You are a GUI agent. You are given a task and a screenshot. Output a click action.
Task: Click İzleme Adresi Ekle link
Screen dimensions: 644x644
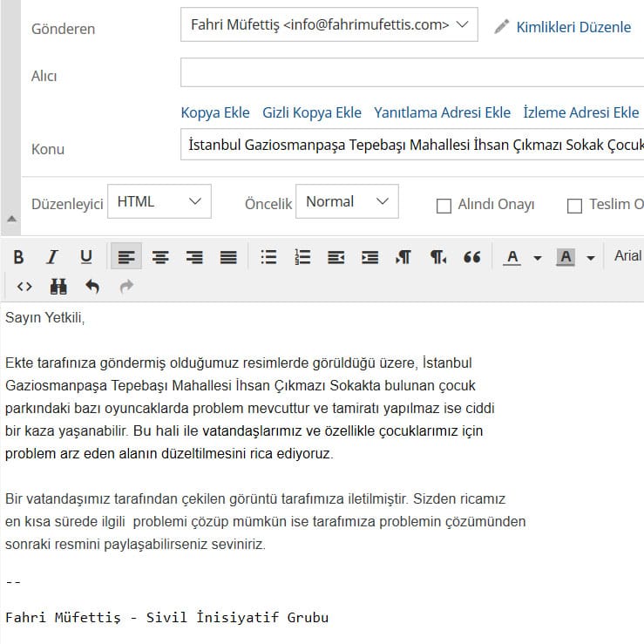point(580,112)
